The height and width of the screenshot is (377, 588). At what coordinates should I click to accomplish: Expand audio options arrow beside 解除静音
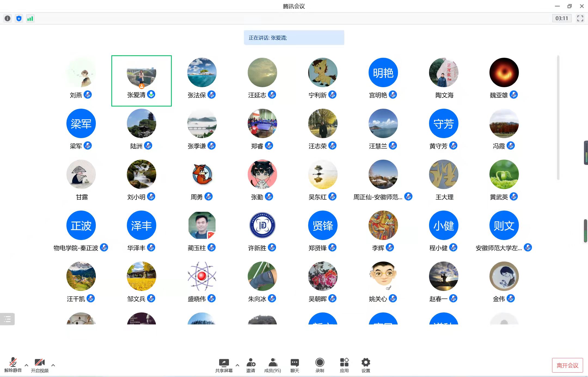(x=26, y=365)
